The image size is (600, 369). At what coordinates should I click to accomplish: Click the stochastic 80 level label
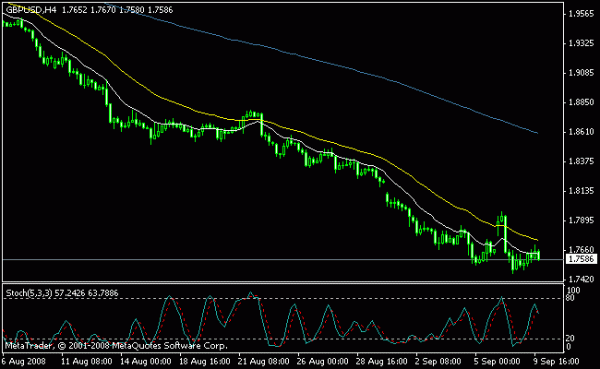click(570, 298)
